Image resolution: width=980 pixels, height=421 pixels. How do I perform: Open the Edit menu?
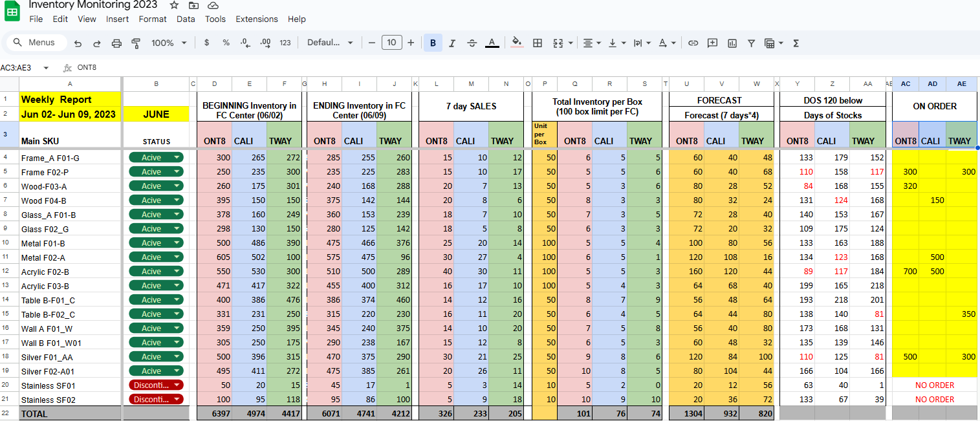point(60,19)
